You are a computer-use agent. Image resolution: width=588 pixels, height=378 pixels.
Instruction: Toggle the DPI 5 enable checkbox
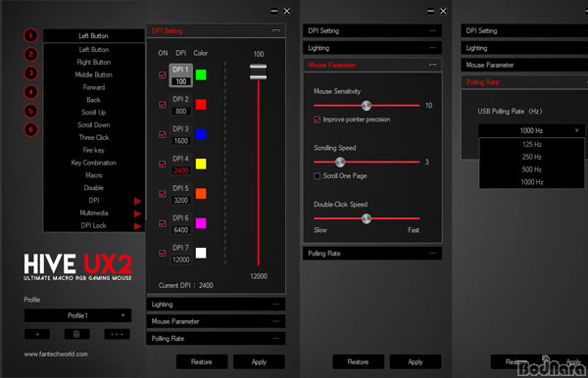[163, 194]
